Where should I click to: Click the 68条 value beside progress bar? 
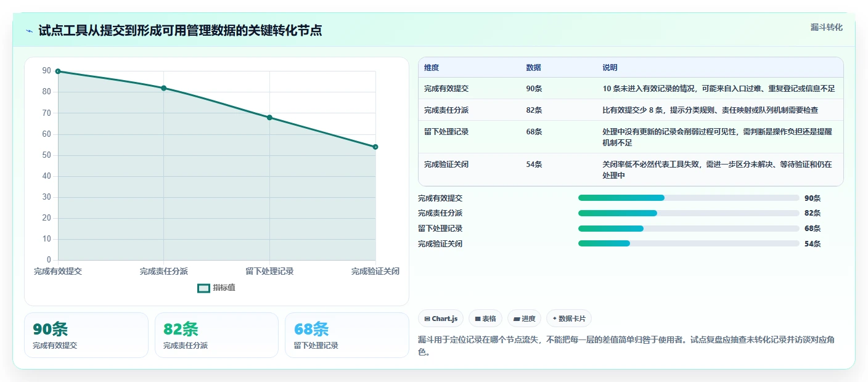coord(813,229)
